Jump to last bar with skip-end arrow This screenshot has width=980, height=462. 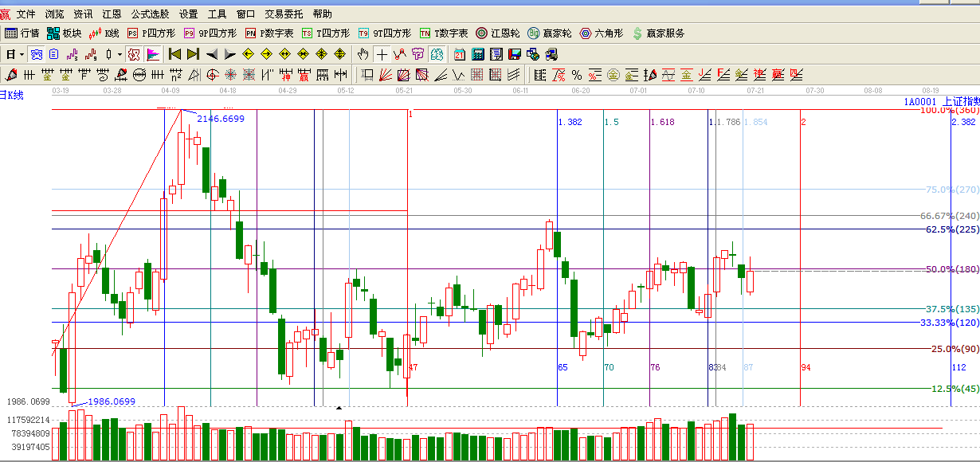tap(193, 54)
